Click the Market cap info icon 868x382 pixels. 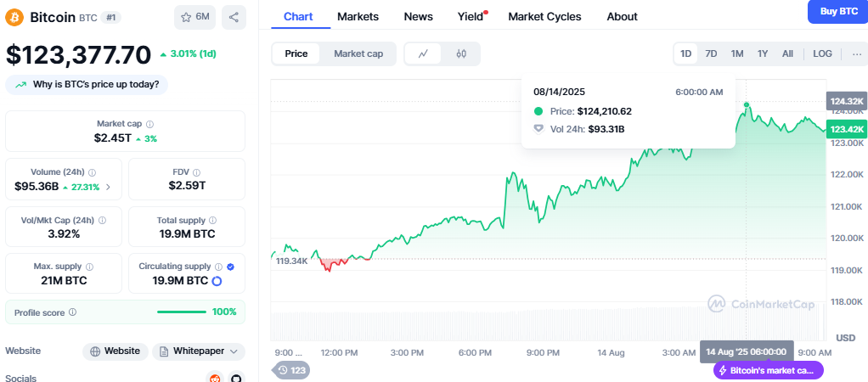pyautogui.click(x=149, y=124)
